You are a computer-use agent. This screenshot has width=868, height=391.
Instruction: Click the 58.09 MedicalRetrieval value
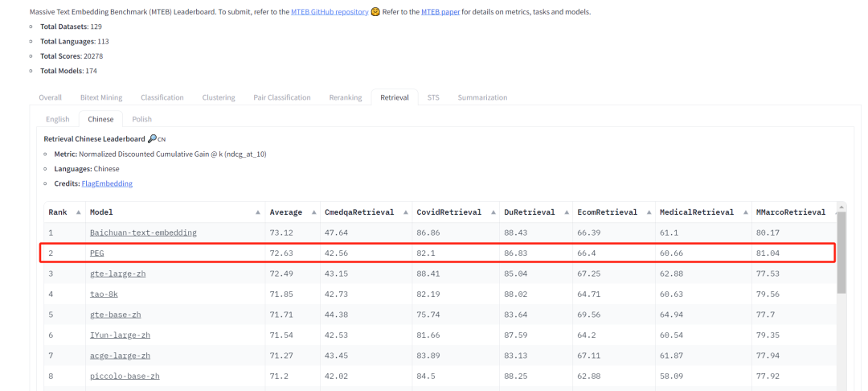coord(669,376)
